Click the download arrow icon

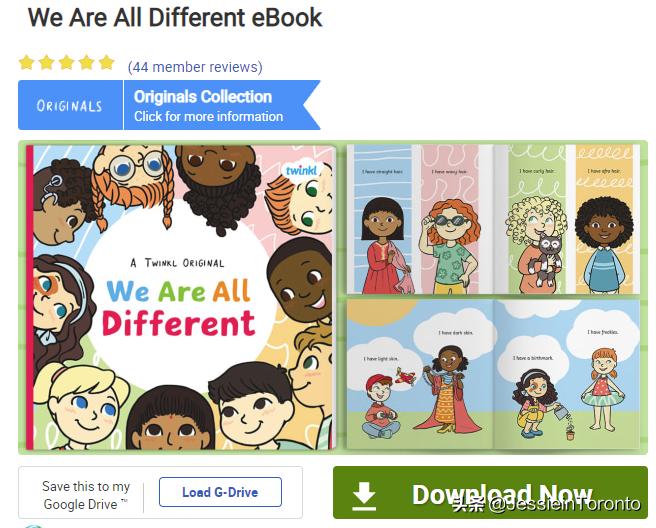pos(364,495)
